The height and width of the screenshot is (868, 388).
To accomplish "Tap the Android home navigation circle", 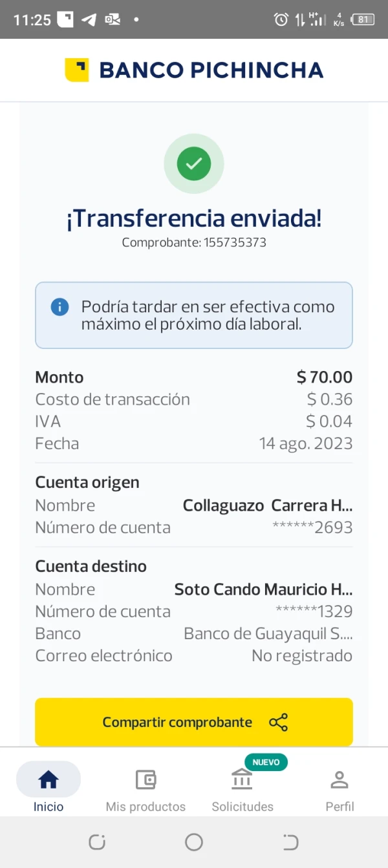I will click(193, 842).
